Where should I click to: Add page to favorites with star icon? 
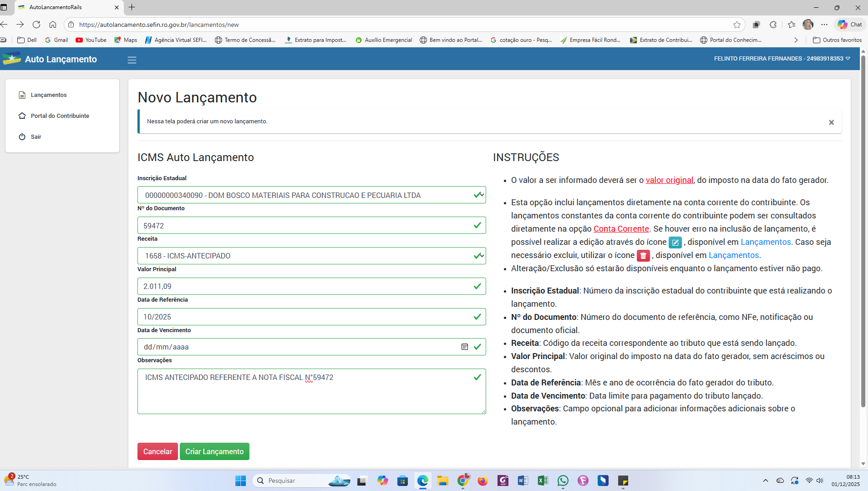[x=736, y=25]
